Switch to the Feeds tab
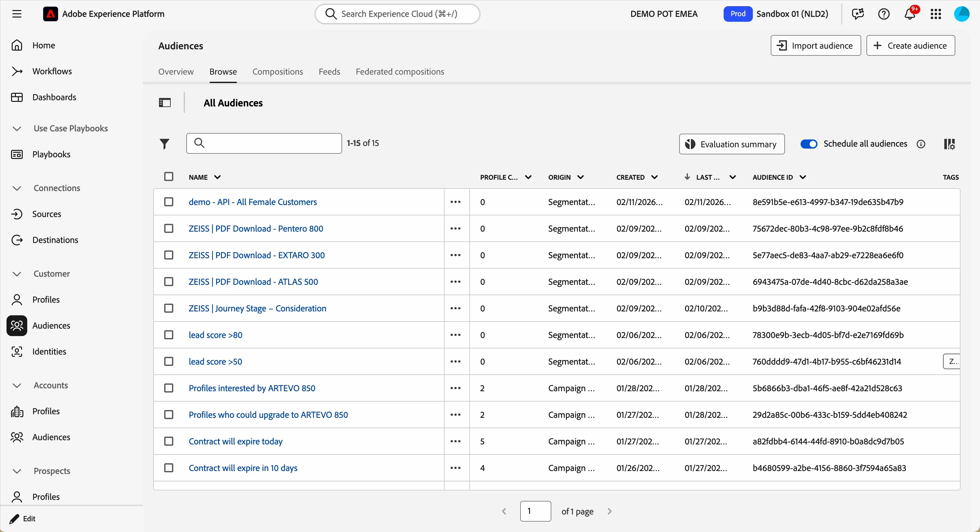This screenshot has height=532, width=980. (x=329, y=72)
